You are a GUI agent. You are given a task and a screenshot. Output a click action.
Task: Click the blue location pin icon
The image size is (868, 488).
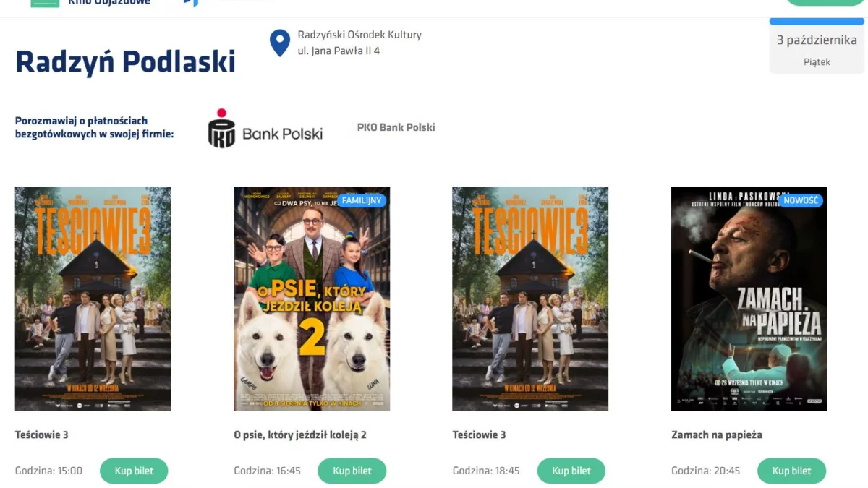pos(280,43)
